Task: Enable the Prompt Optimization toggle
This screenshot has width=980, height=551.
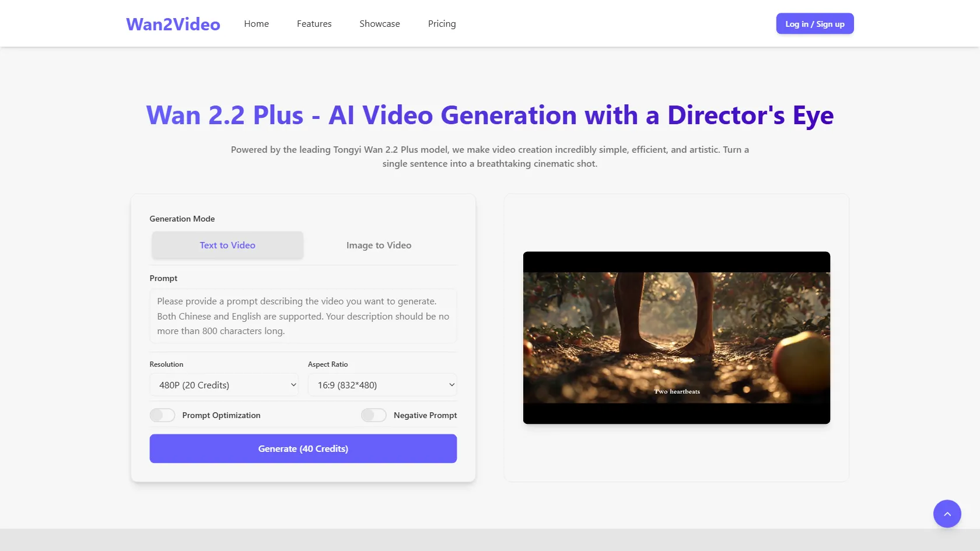Action: coord(162,415)
